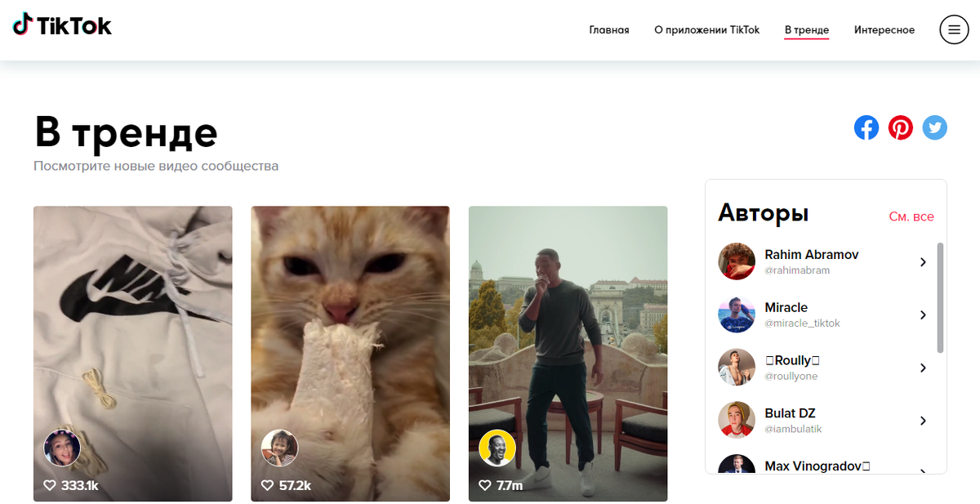
Task: Share page on Pinterest
Action: [x=901, y=127]
